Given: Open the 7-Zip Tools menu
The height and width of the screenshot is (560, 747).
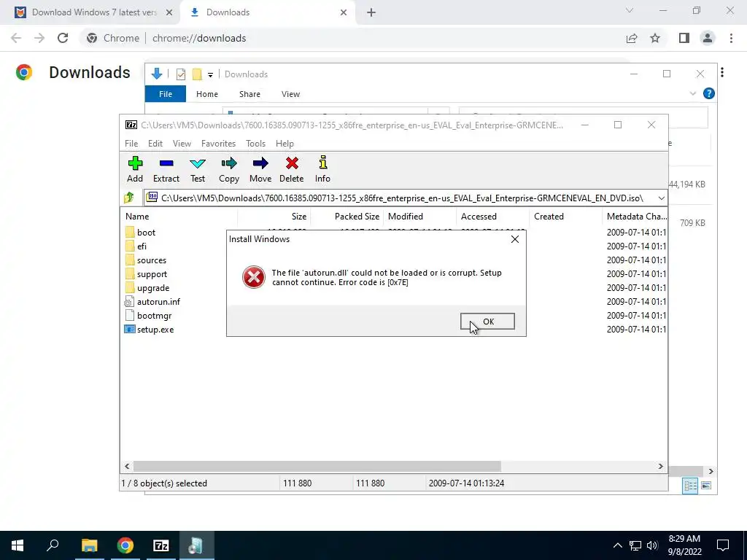Looking at the screenshot, I should click(255, 144).
